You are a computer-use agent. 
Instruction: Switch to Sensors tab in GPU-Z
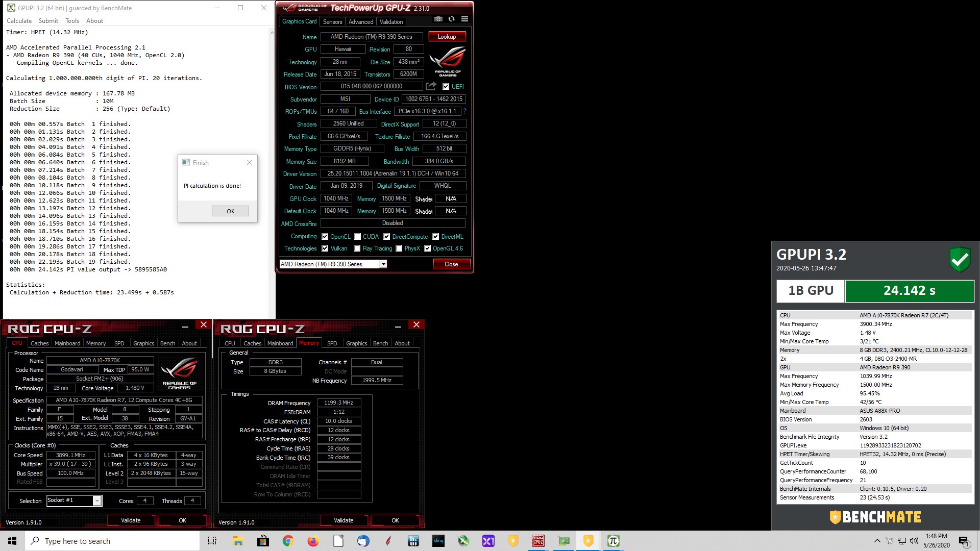click(332, 21)
